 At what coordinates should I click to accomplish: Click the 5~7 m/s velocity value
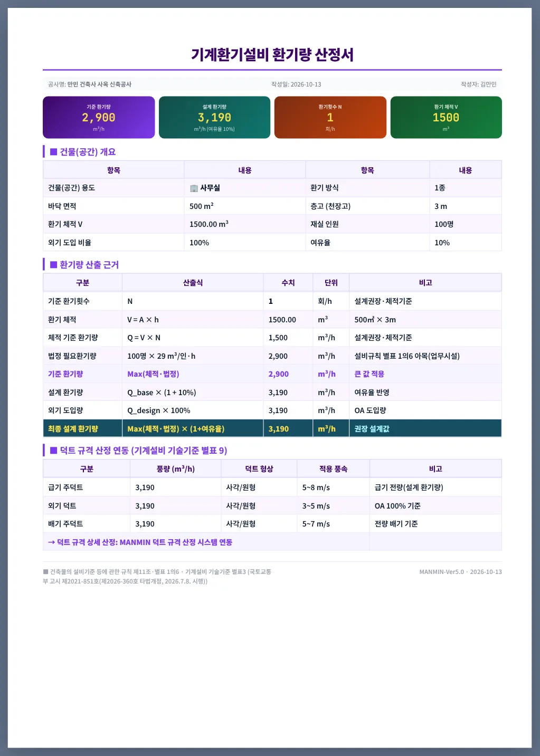click(x=316, y=524)
